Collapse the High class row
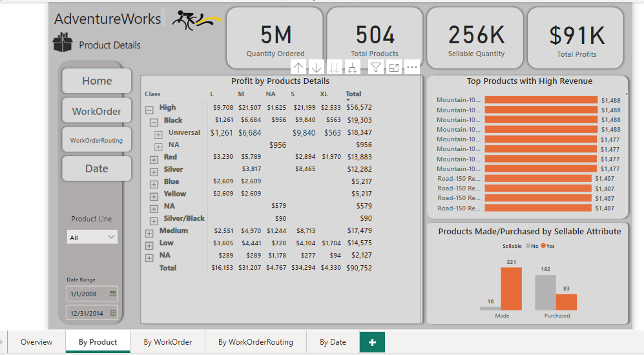The image size is (644, 355). 149,108
